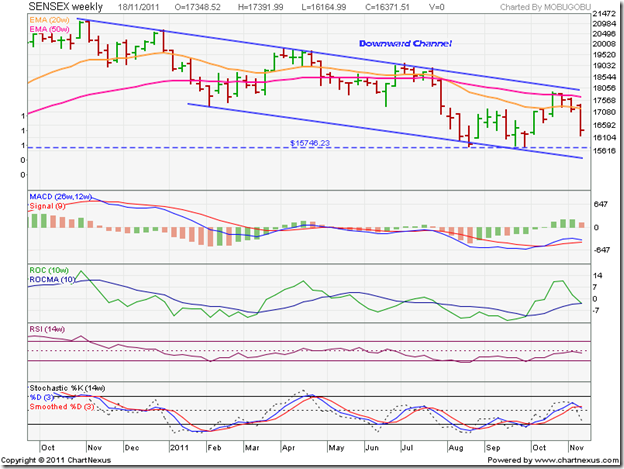Click the %D (3) stochastic label
The image size is (624, 469).
coord(41,397)
